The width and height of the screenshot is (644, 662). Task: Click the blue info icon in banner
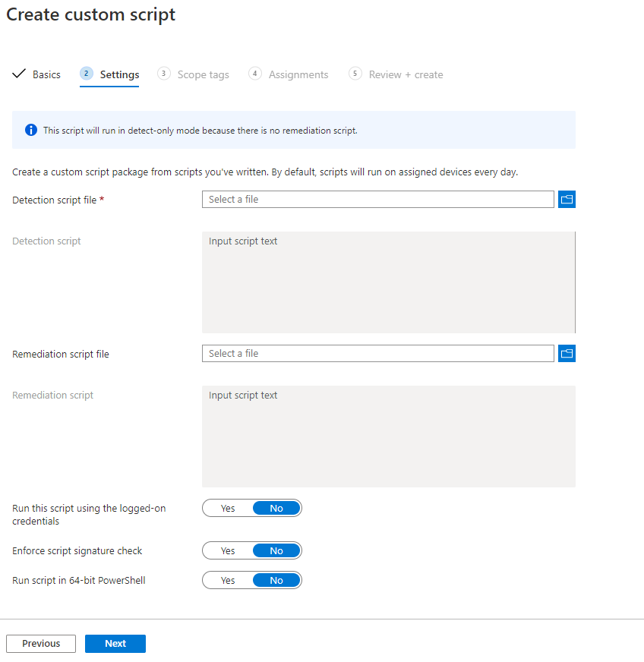point(31,131)
